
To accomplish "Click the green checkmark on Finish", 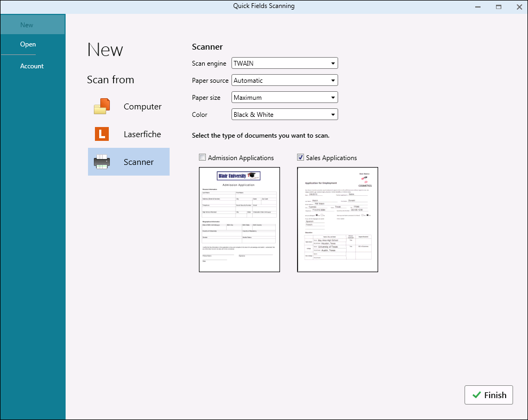I will (476, 395).
